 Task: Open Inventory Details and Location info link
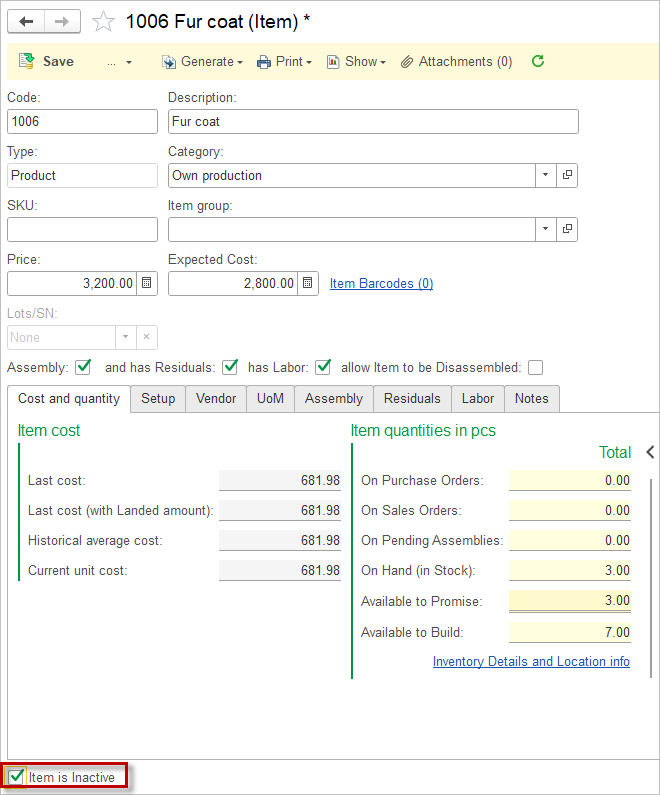531,661
